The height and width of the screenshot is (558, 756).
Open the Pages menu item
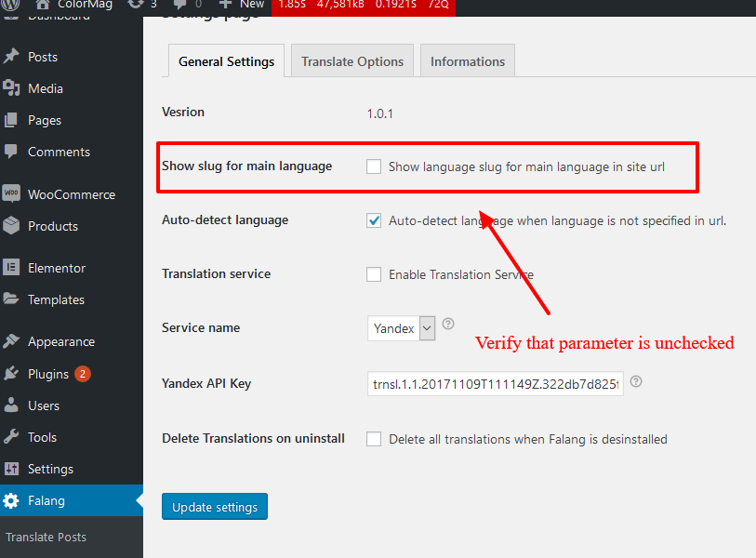(72, 120)
